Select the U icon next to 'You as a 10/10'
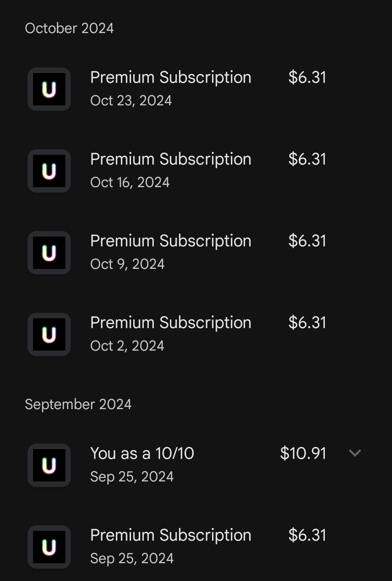The height and width of the screenshot is (581, 392). click(x=49, y=465)
